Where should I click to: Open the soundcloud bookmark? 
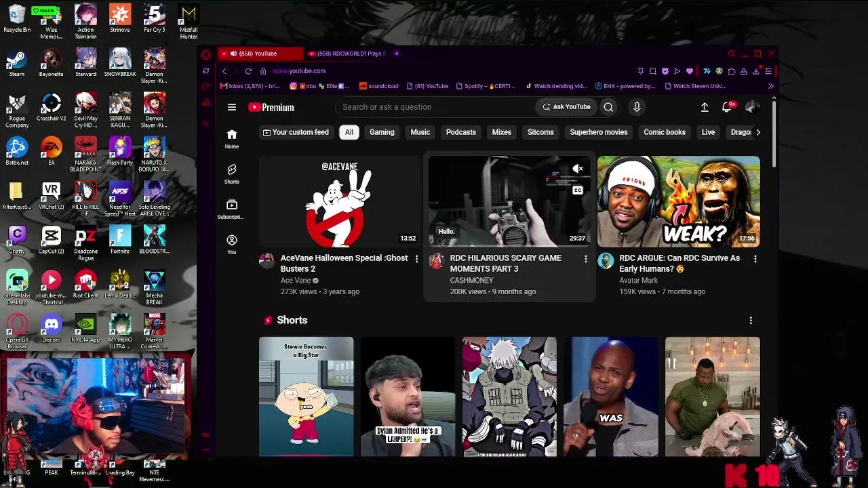(x=379, y=86)
